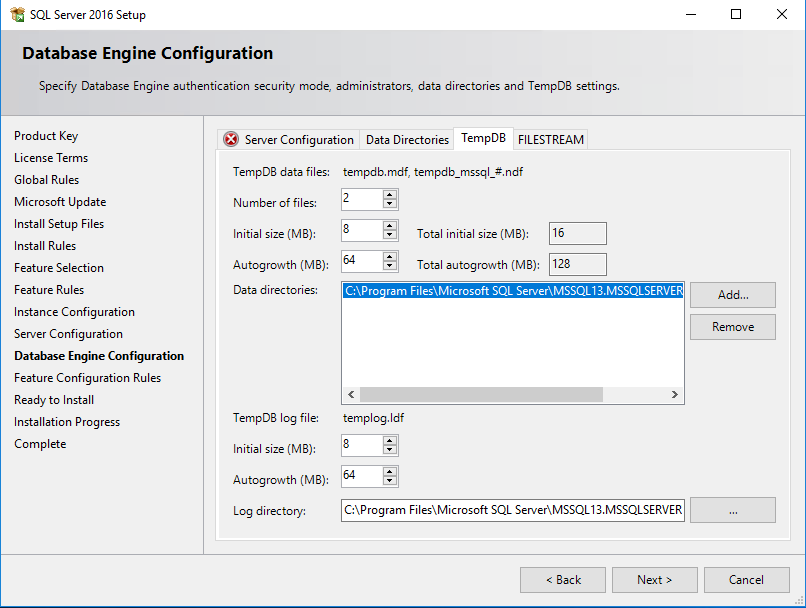Increase log file Autogrowth spinner up
Screen dimensions: 806x608
pyautogui.click(x=390, y=471)
